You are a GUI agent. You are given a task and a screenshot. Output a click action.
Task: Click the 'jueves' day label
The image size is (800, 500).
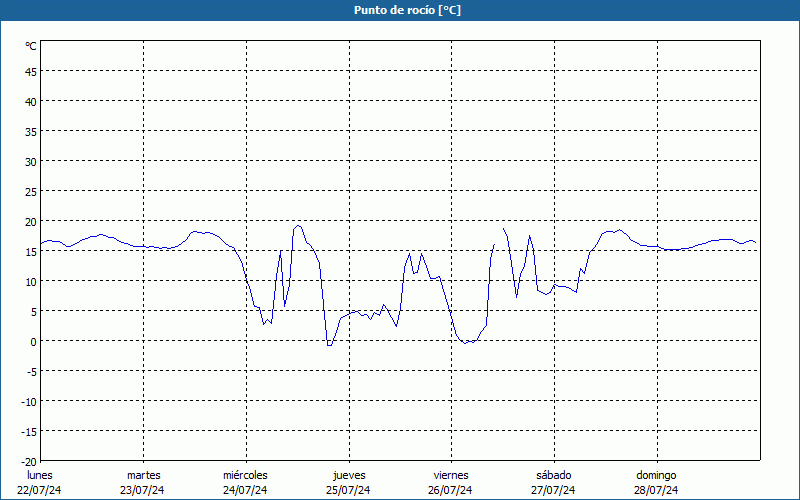(x=349, y=475)
